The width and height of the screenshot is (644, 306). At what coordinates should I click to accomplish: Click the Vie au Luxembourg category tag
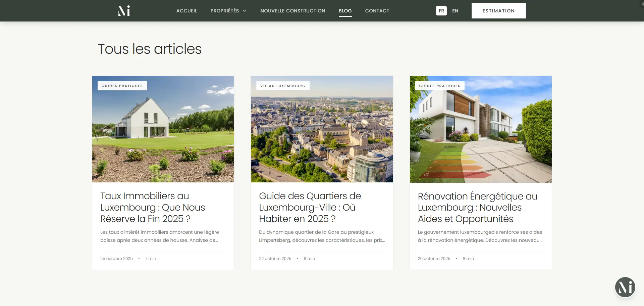283,86
